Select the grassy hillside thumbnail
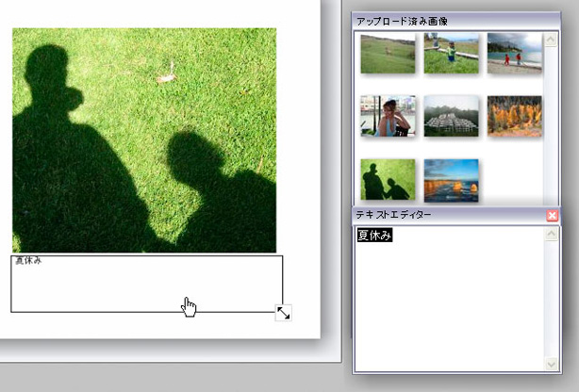579x392 pixels. (388, 54)
